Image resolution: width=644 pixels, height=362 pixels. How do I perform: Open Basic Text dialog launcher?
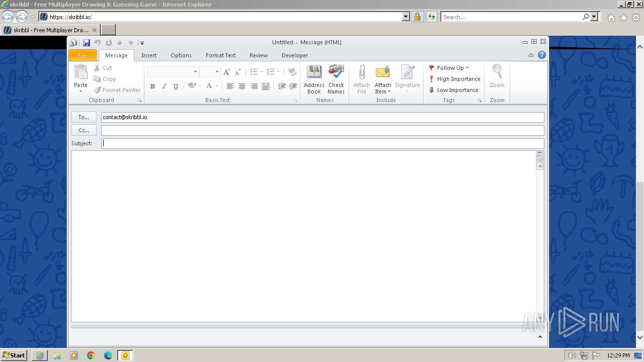[296, 101]
